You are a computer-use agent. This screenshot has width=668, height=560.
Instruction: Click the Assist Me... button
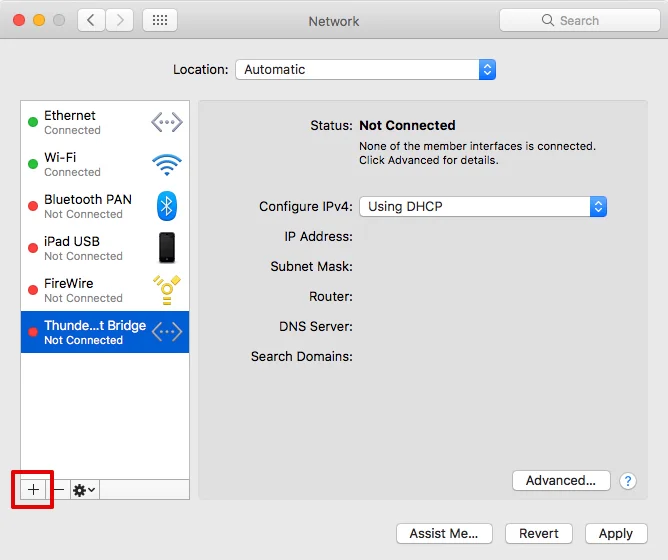[x=444, y=533]
